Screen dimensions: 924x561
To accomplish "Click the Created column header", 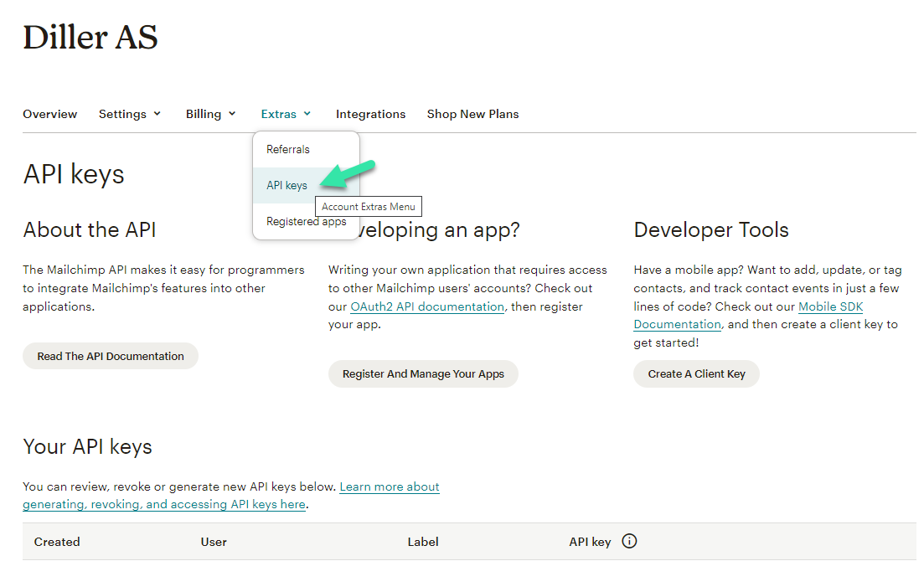I will click(57, 541).
